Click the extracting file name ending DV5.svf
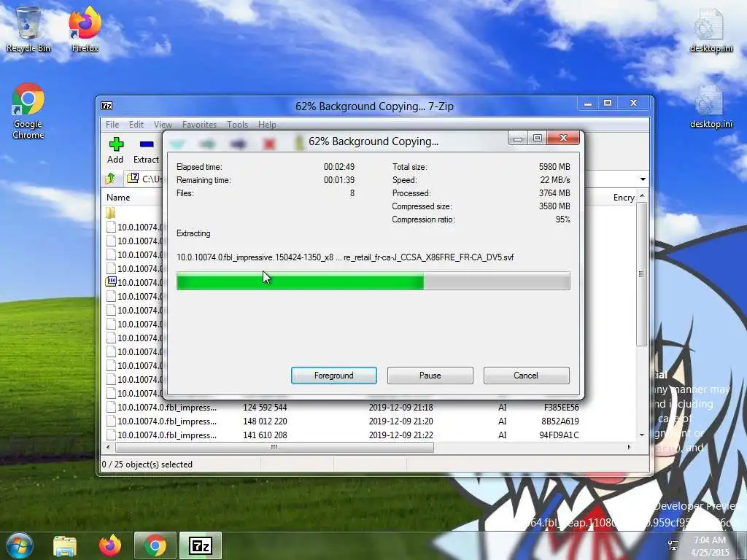 345,257
